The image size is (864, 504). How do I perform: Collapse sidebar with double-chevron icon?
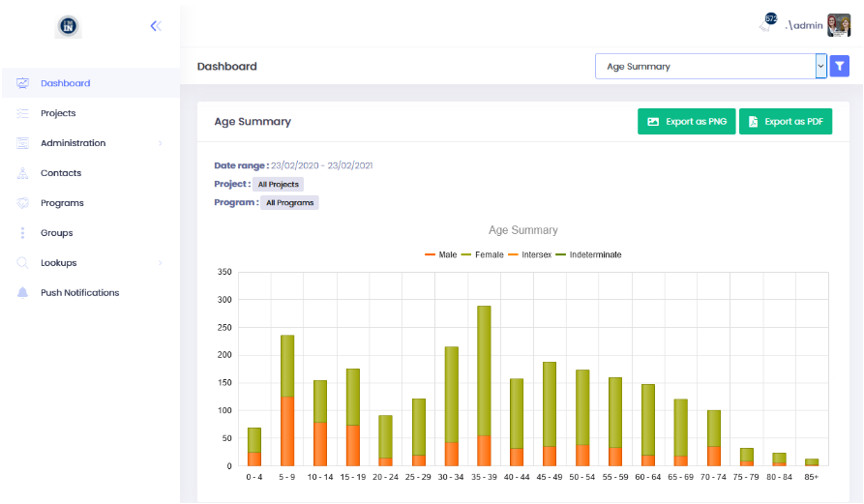155,26
